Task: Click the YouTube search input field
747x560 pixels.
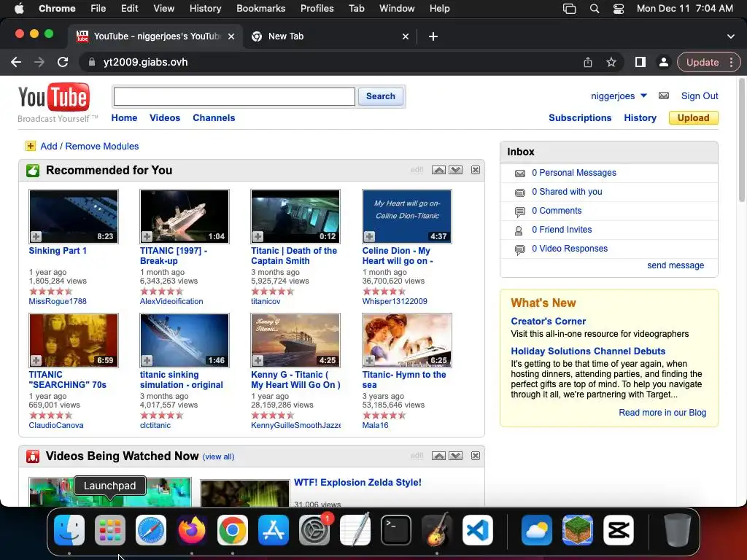Action: [234, 97]
